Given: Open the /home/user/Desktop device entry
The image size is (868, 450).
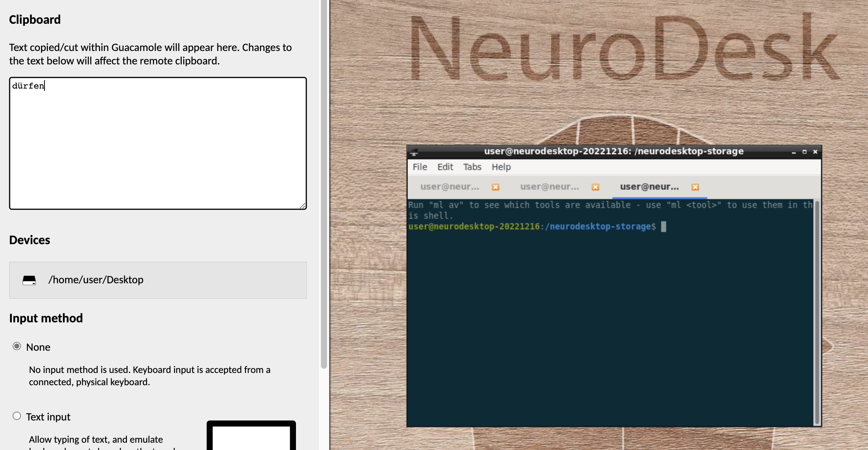Looking at the screenshot, I should pos(158,280).
